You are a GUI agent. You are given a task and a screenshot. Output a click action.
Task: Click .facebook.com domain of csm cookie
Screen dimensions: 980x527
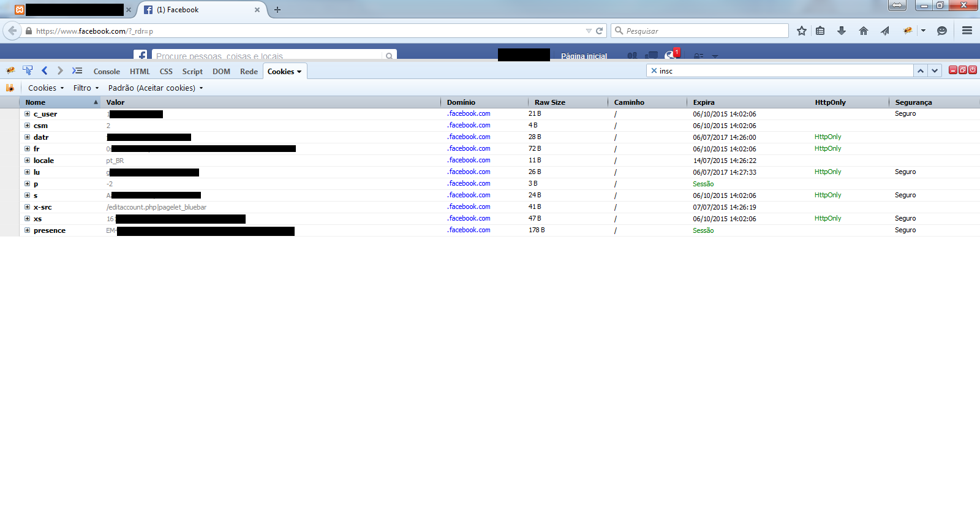click(469, 125)
